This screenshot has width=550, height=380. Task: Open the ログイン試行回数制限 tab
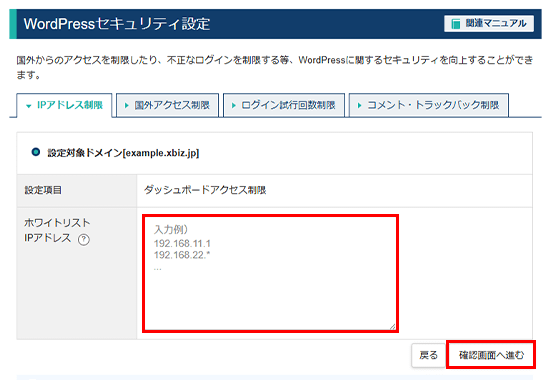pos(284,105)
